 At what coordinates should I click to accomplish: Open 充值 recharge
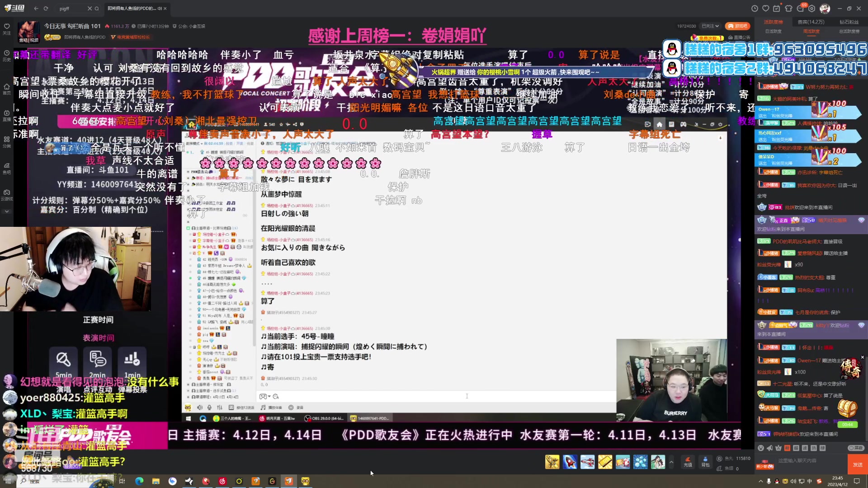coord(688,462)
